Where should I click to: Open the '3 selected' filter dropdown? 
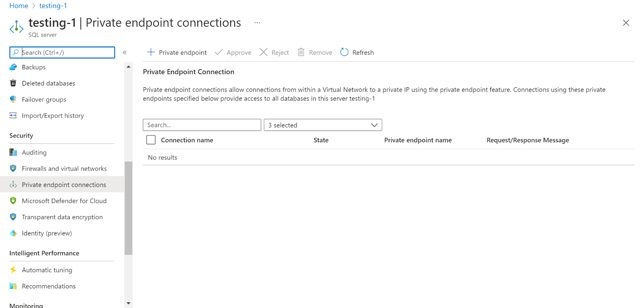[323, 125]
